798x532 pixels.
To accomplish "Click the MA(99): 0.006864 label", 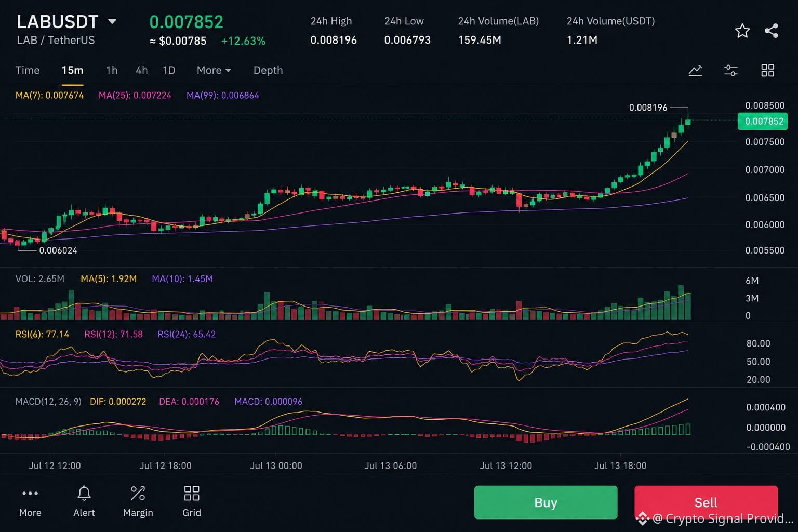I will coord(223,96).
